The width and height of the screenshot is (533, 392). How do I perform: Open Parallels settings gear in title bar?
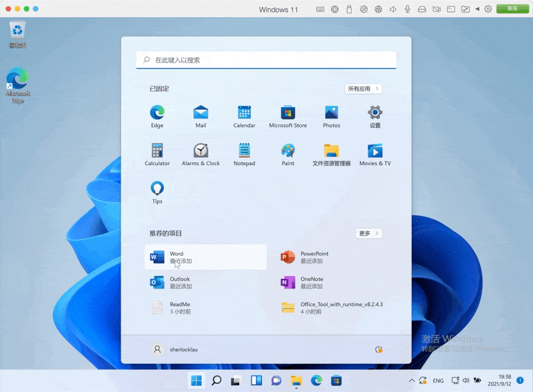(488, 9)
